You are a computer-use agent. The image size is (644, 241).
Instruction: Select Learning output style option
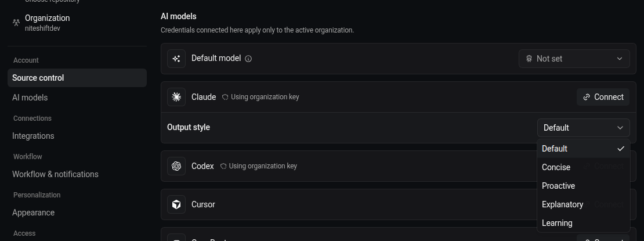583,223
